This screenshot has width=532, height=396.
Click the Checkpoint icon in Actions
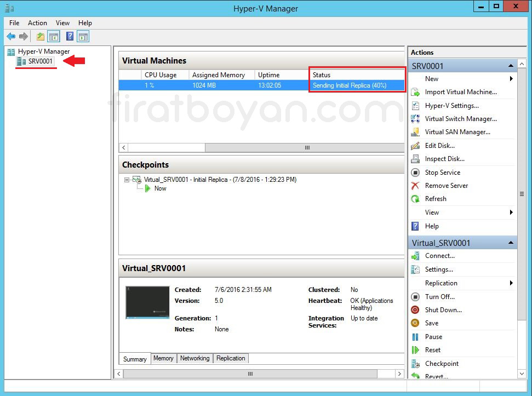click(415, 364)
